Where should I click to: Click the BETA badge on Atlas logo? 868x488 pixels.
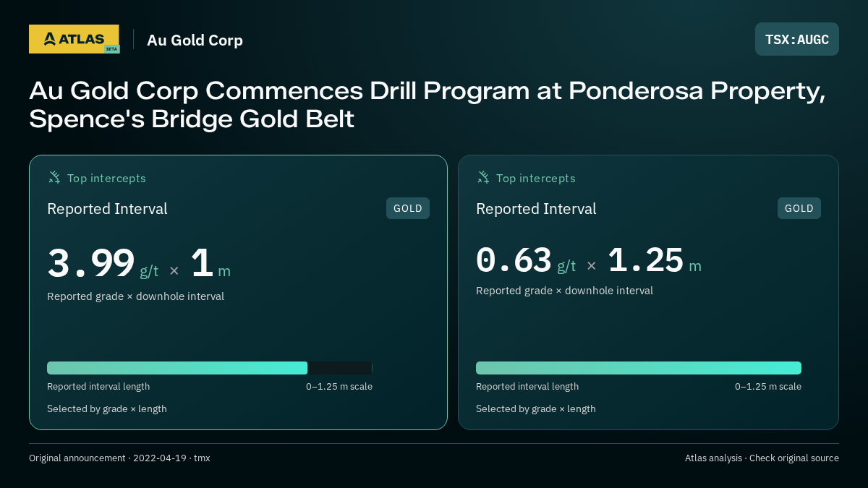[111, 49]
